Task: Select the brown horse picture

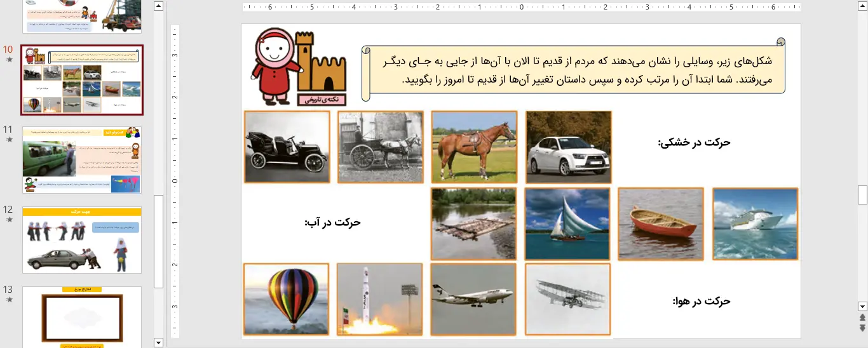Action: (474, 147)
